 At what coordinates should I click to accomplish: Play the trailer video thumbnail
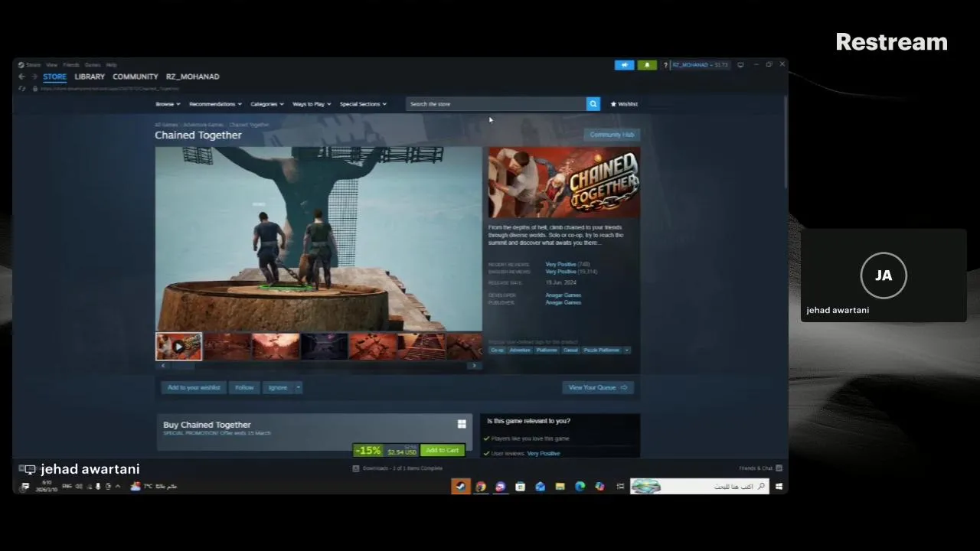click(x=178, y=347)
